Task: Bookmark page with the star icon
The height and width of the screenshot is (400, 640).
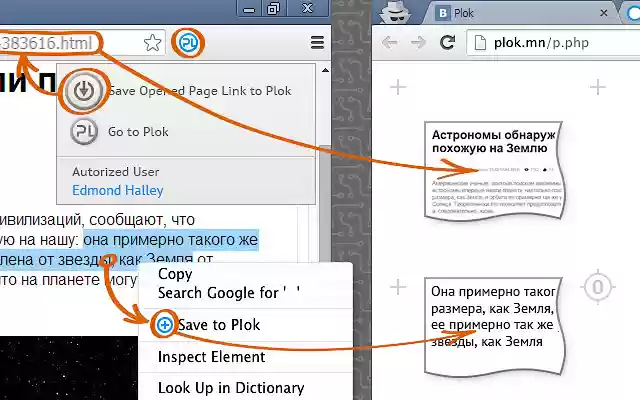Action: (152, 42)
